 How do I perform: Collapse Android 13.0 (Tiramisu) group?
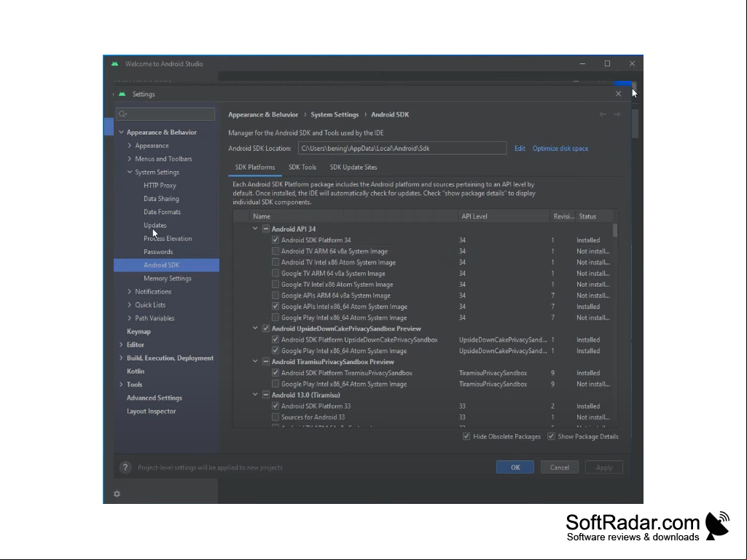click(x=255, y=394)
